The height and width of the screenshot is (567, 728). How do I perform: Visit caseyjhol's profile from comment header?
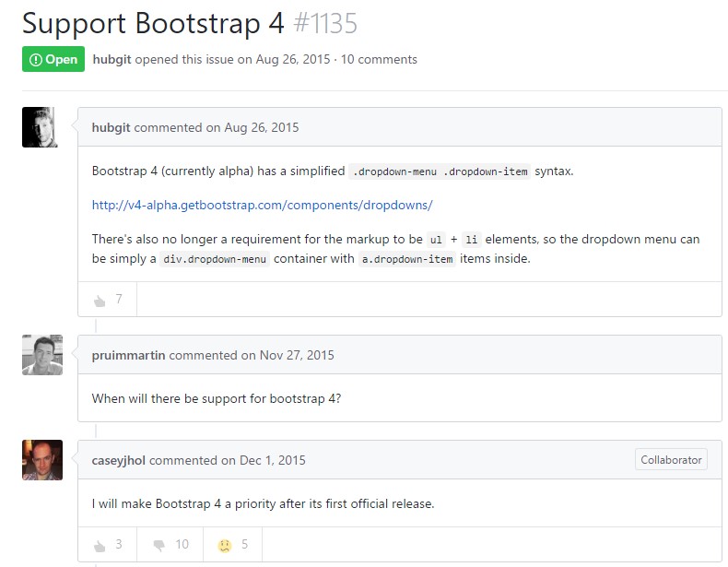point(119,460)
